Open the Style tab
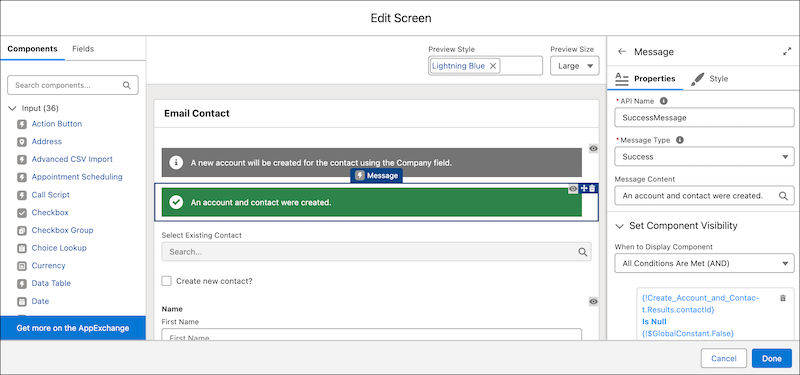Screen dimensions: 800x375 (x=710, y=79)
